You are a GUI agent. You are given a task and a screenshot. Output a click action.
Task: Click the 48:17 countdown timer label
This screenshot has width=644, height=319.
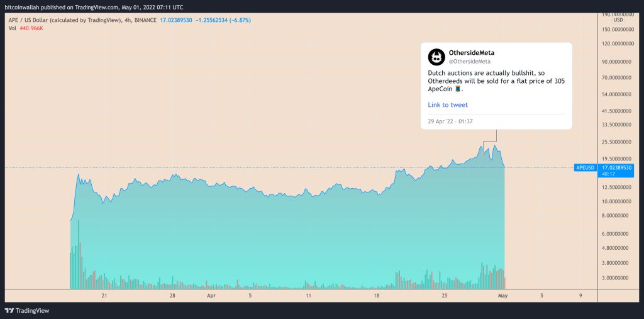pyautogui.click(x=608, y=174)
